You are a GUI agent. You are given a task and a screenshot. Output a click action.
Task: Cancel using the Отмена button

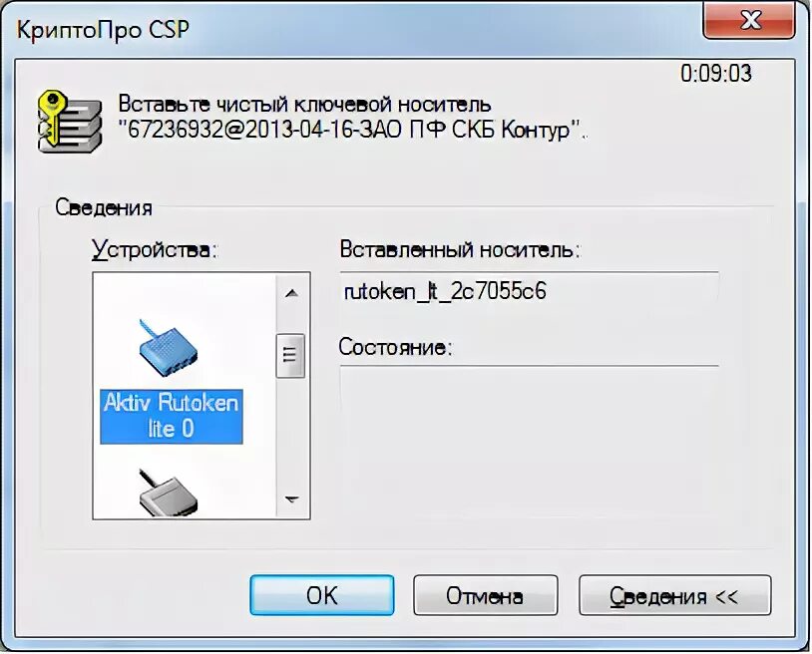(x=485, y=595)
